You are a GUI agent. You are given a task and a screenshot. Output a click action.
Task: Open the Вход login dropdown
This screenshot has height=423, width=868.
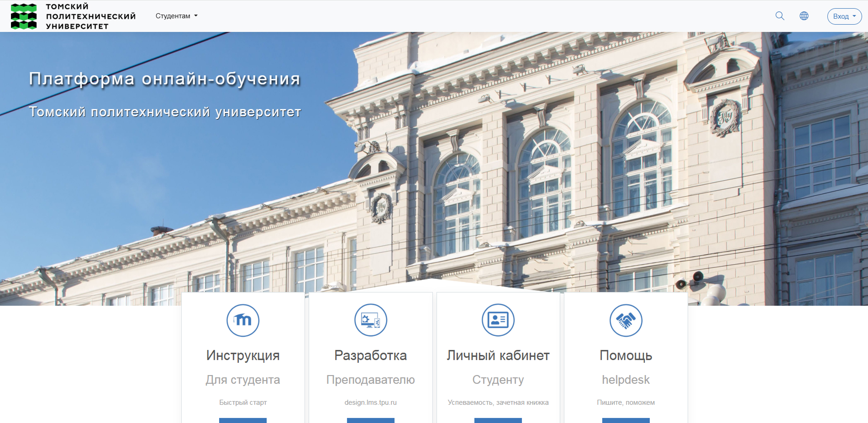coord(844,16)
